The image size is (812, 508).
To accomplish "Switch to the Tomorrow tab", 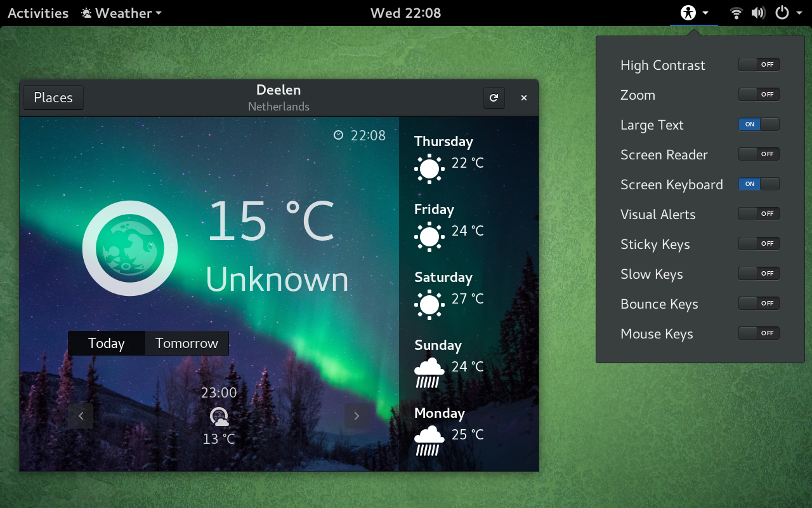I will point(187,344).
